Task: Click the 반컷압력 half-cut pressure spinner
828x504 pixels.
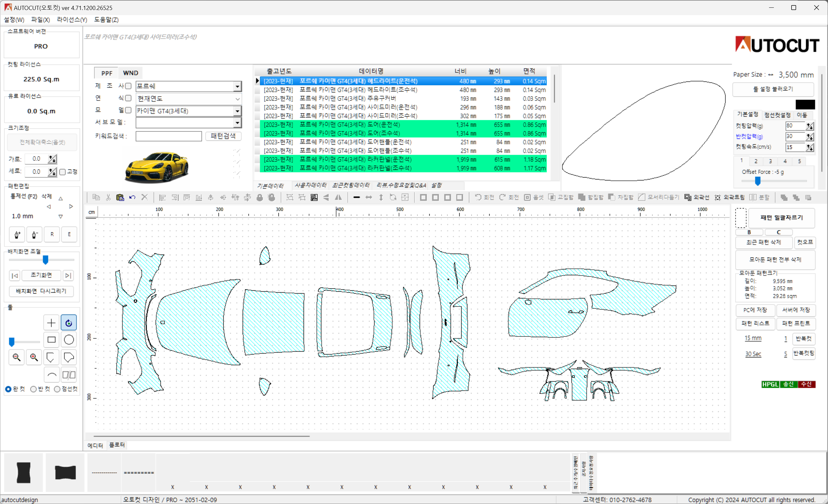Action: pos(810,136)
